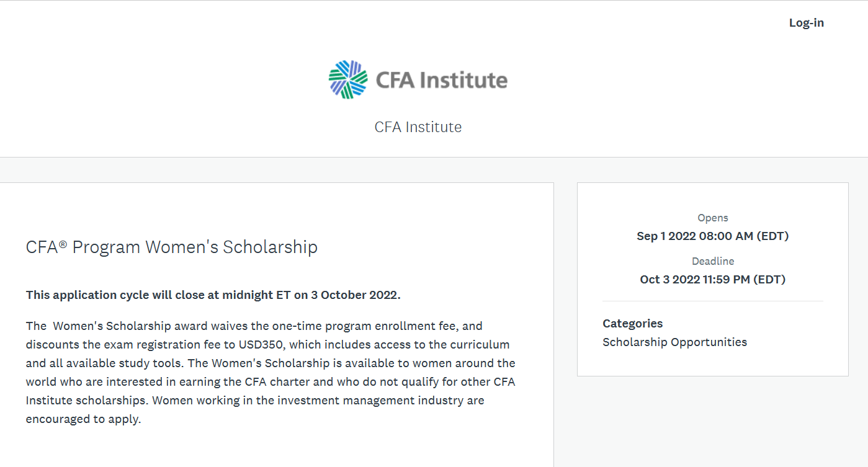Image resolution: width=868 pixels, height=467 pixels.
Task: Click the gray CFA Institute logo wordmark
Action: [442, 80]
